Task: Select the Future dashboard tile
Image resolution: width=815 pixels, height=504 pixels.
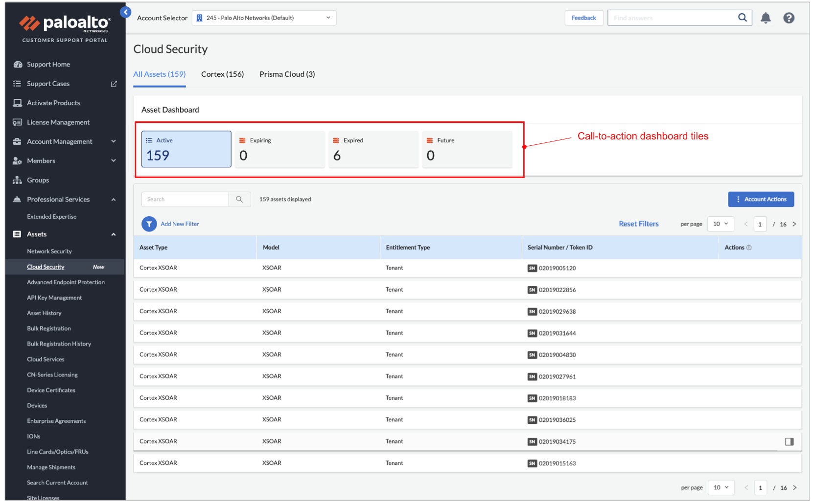Action: [466, 149]
